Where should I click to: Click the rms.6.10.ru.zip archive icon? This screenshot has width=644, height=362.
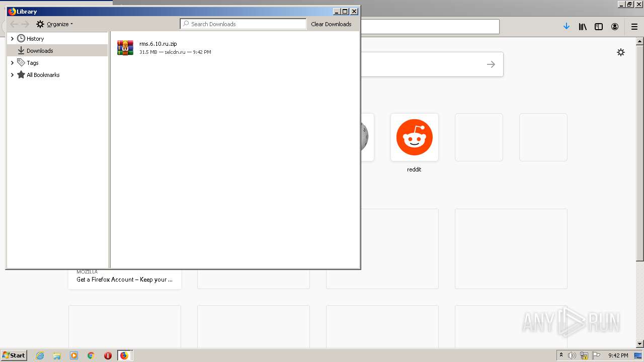[x=125, y=48]
